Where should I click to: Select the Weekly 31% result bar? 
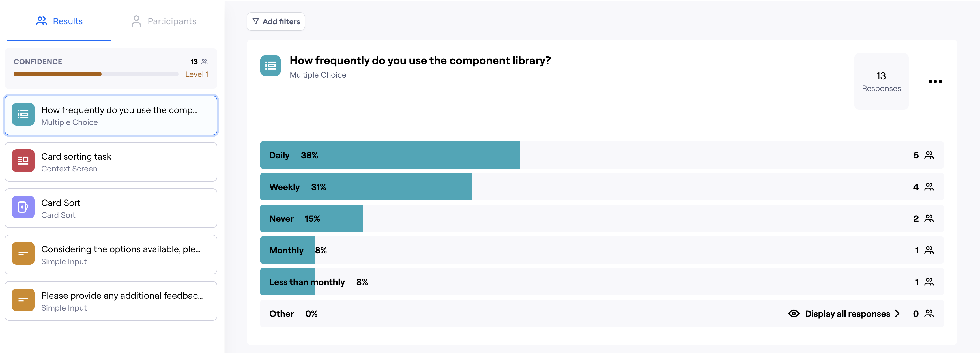coord(366,187)
